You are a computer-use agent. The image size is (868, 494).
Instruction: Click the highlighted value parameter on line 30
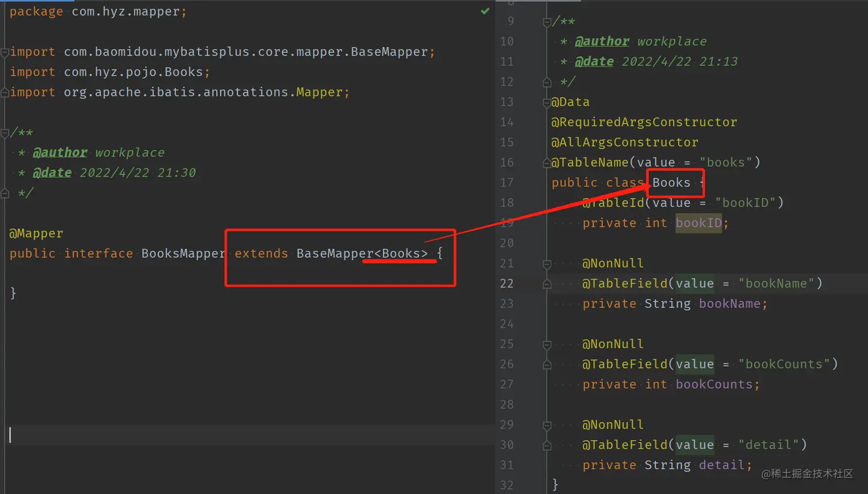tap(695, 445)
